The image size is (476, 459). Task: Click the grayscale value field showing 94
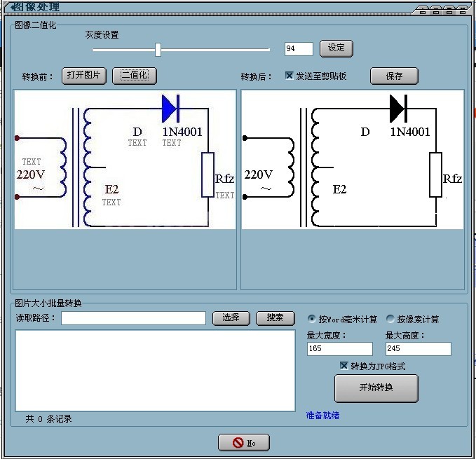tap(299, 49)
